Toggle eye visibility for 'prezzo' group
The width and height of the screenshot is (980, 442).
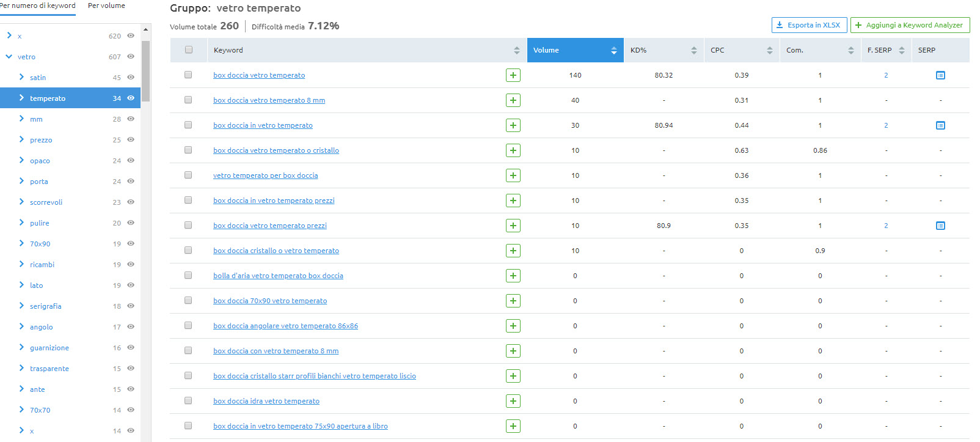[x=131, y=139]
